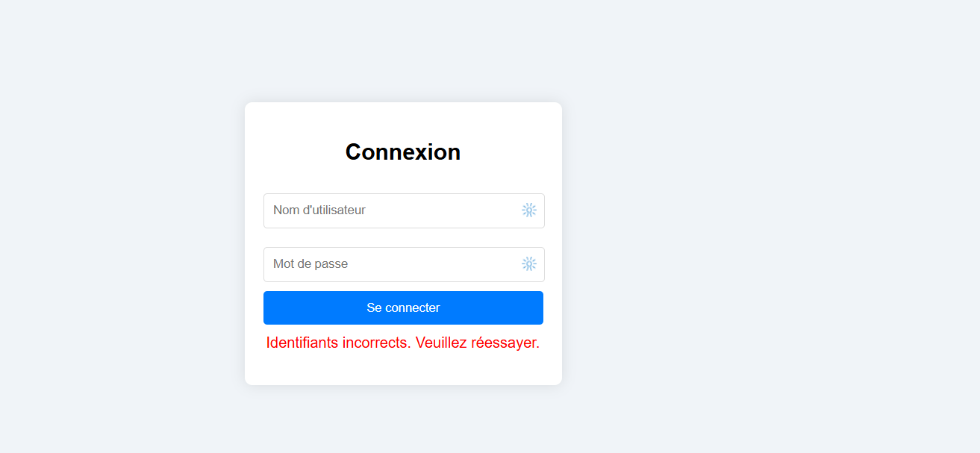The width and height of the screenshot is (980, 453).
Task: Click the autofill icon in the password field
Action: point(529,264)
